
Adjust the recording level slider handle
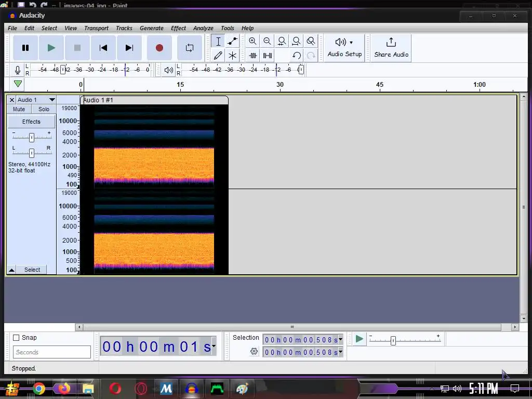coord(63,70)
